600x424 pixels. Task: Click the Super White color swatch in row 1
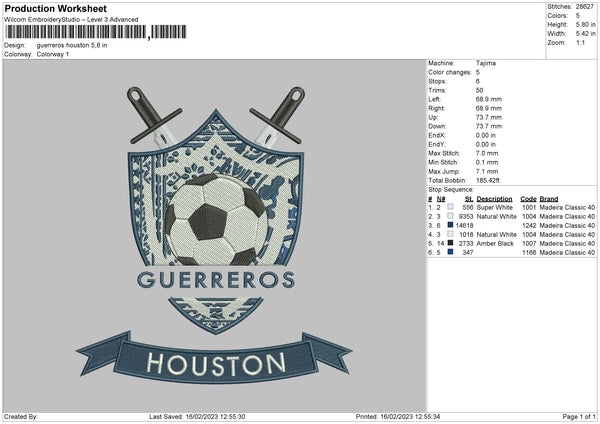point(450,207)
